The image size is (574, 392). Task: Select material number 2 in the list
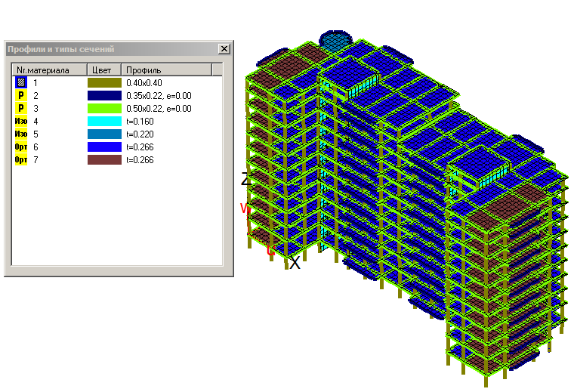click(35, 96)
